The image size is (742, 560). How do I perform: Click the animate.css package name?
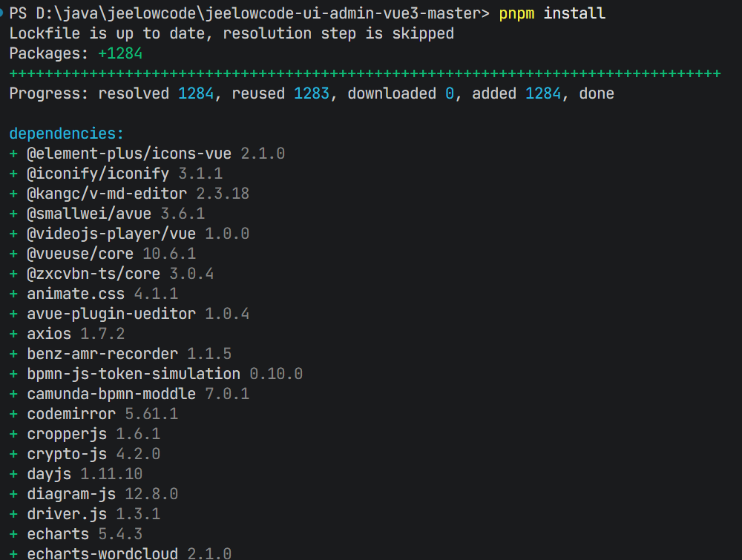(x=76, y=294)
